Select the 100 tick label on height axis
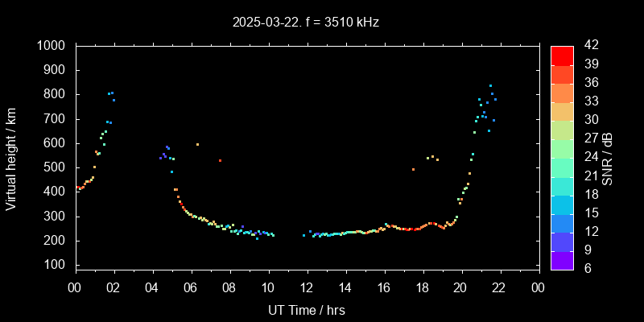Image resolution: width=644 pixels, height=322 pixels. click(56, 266)
